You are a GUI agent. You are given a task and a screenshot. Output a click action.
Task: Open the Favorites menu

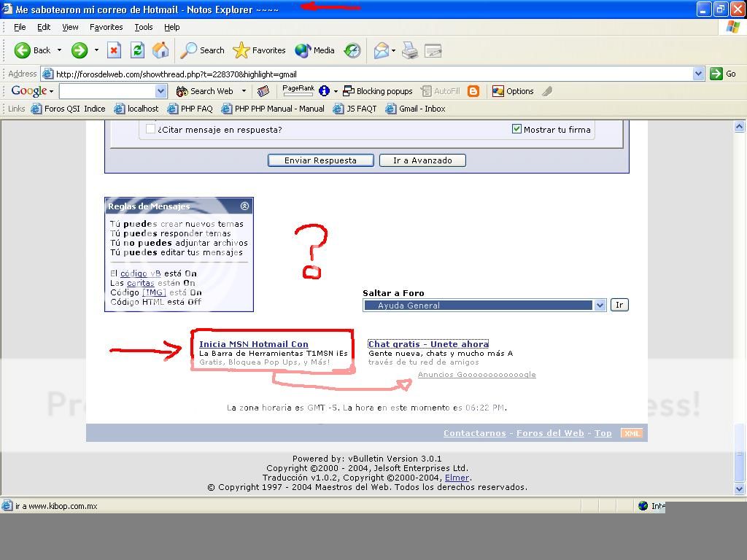pos(107,27)
